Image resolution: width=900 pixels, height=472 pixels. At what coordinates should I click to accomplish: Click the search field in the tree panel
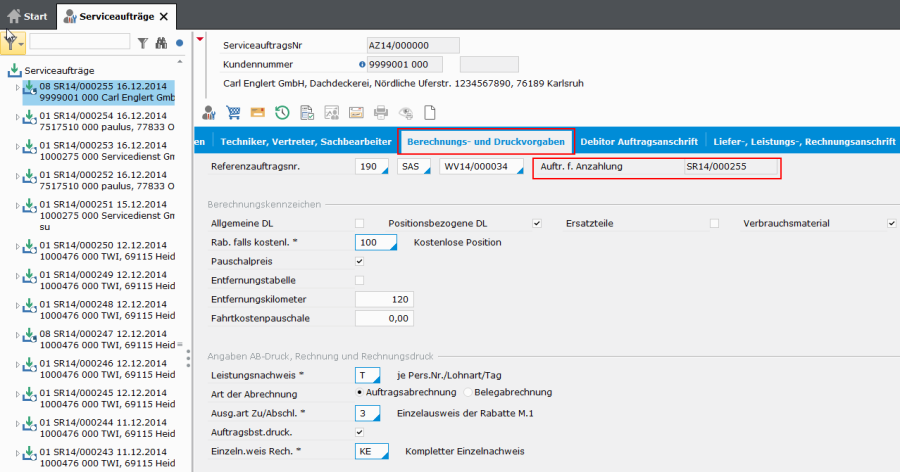pos(80,41)
